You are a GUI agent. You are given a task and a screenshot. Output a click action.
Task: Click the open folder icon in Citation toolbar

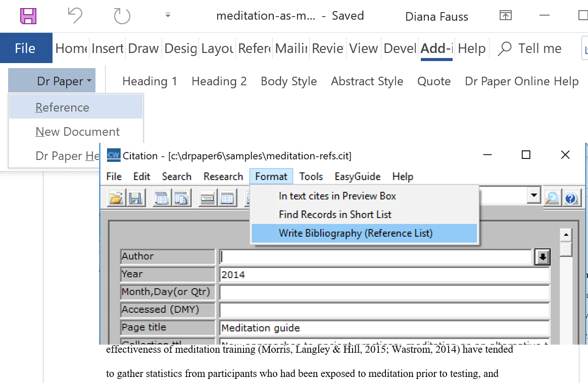tap(116, 198)
